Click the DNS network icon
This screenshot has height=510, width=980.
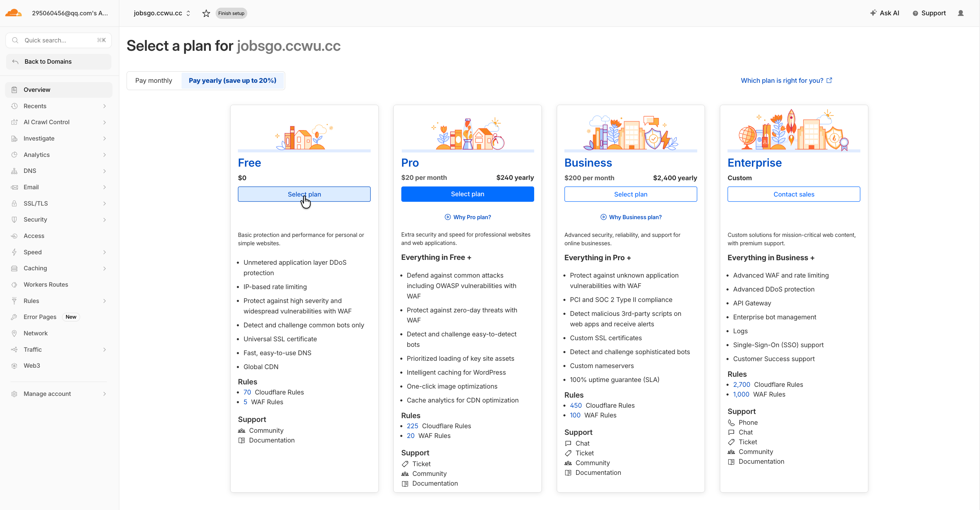pyautogui.click(x=15, y=171)
